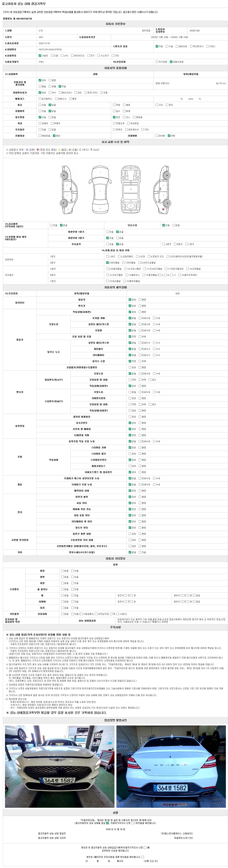Check the 자가보증 warranty checkbox
Screen dimensions: 228x868
coord(157,62)
